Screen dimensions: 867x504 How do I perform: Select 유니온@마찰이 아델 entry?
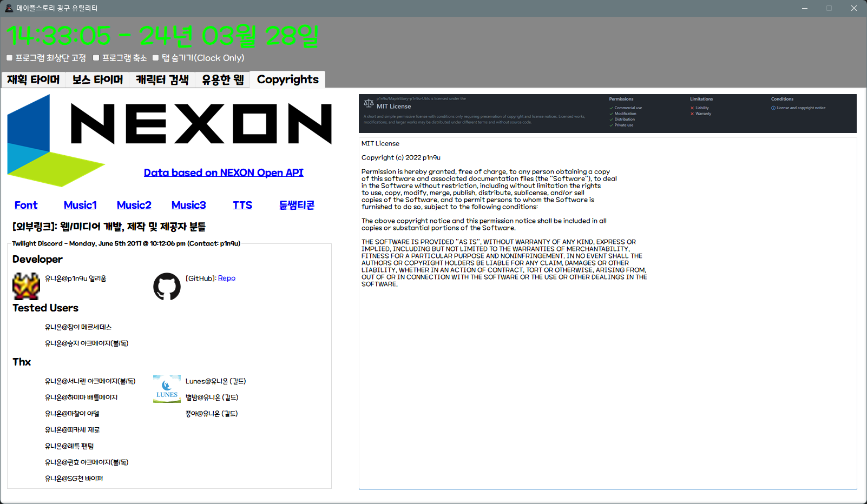point(72,414)
